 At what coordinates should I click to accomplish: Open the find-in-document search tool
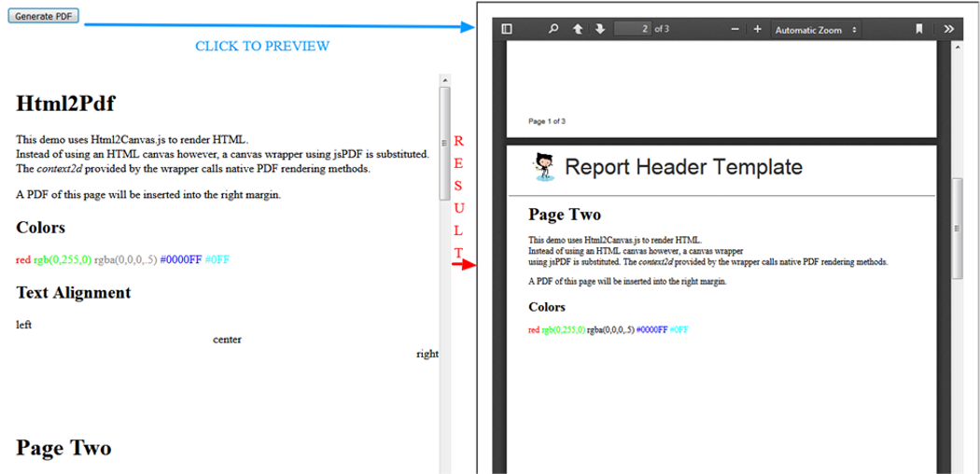pos(553,29)
